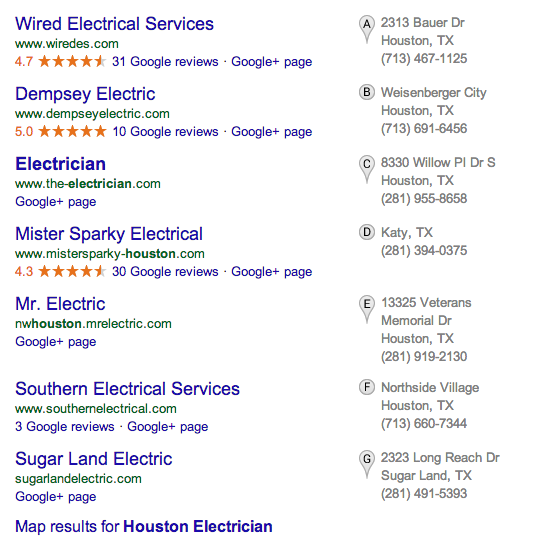Click map marker B for Dempsey Electric
The image size is (547, 545).
pyautogui.click(x=367, y=92)
